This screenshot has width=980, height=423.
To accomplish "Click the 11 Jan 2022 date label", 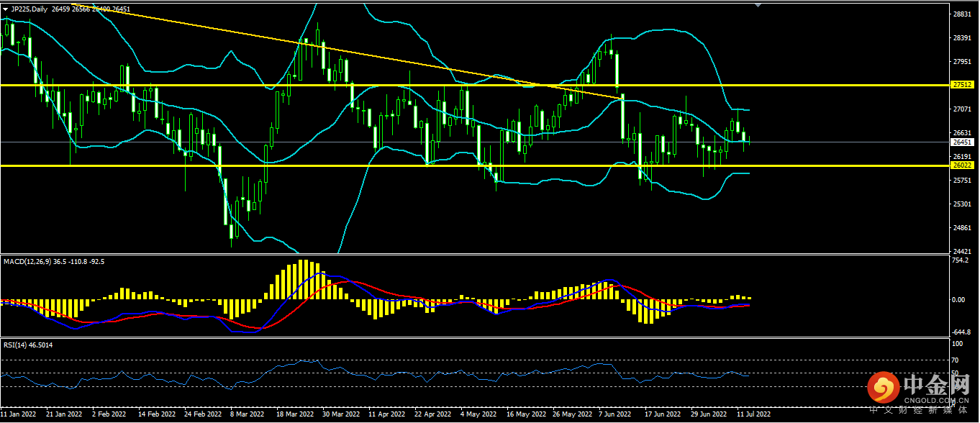I will pyautogui.click(x=19, y=415).
